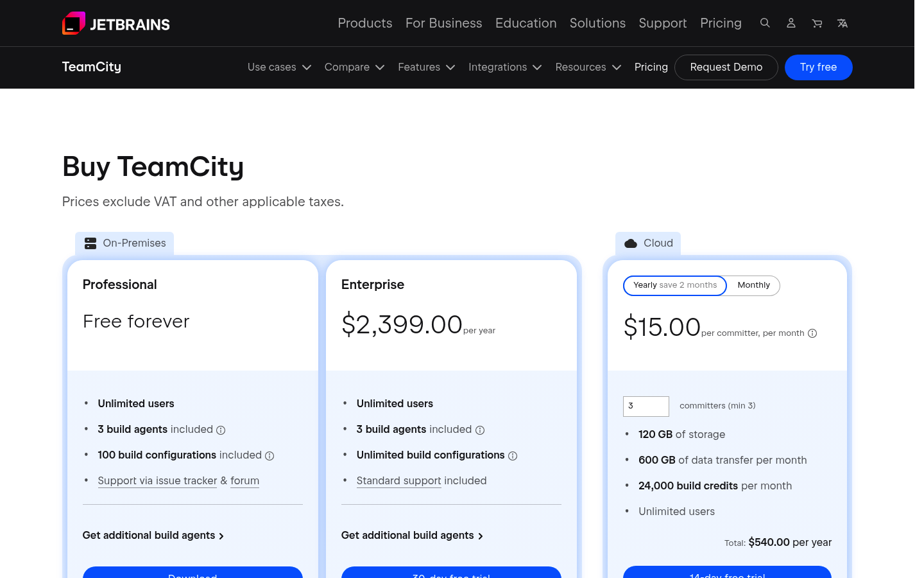
Task: Show info for 100 build configurations
Action: pyautogui.click(x=269, y=456)
